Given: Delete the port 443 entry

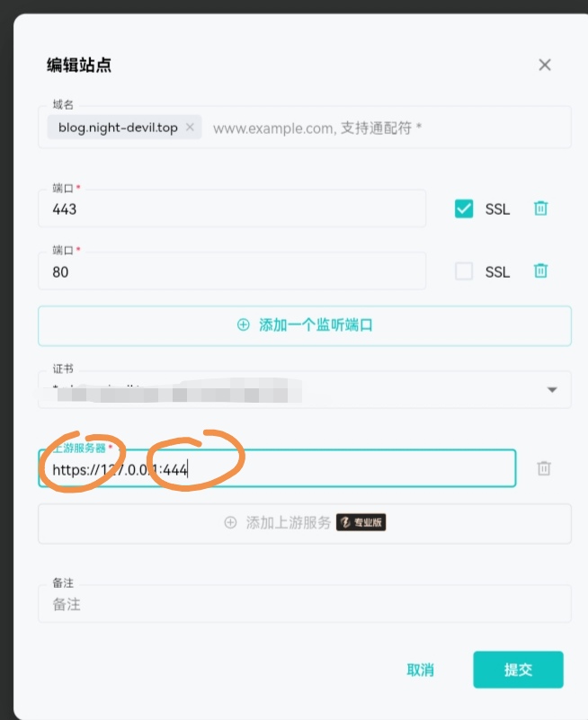Looking at the screenshot, I should tap(540, 209).
